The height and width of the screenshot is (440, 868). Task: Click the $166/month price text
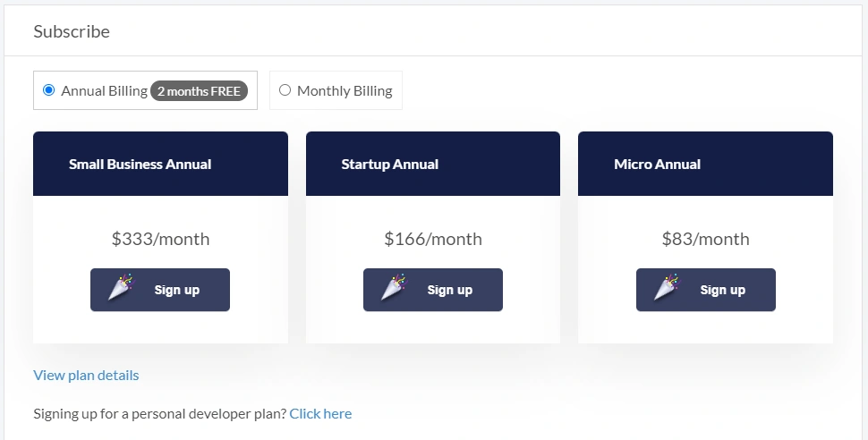click(433, 239)
